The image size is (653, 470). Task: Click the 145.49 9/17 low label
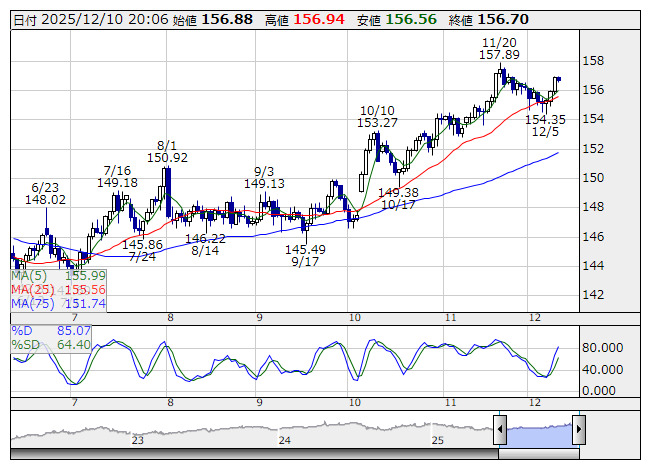(305, 256)
